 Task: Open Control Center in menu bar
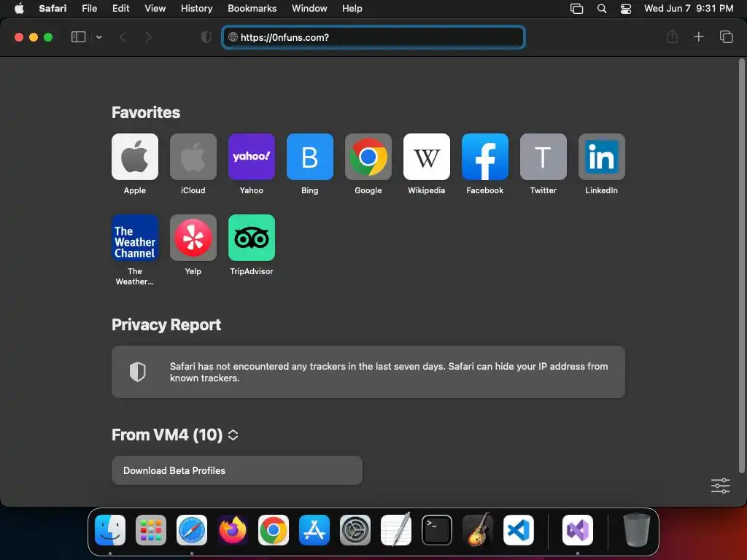[x=625, y=8]
